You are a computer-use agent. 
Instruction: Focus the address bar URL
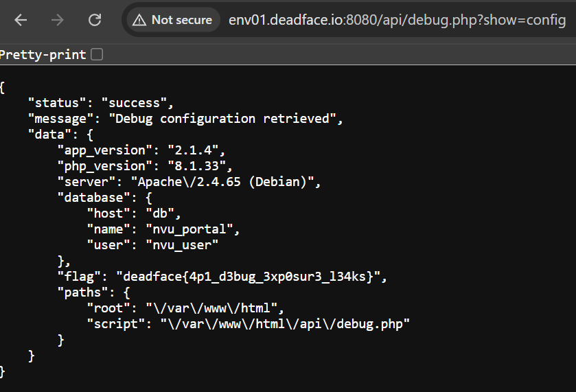[x=397, y=20]
